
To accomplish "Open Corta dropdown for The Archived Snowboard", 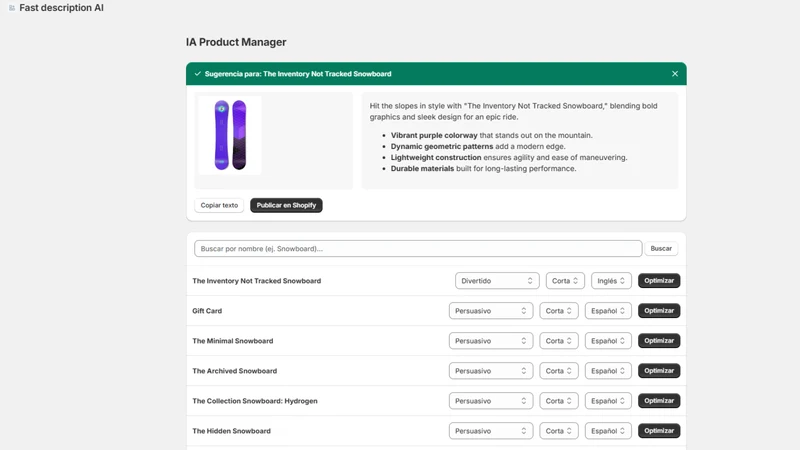I will pos(559,371).
